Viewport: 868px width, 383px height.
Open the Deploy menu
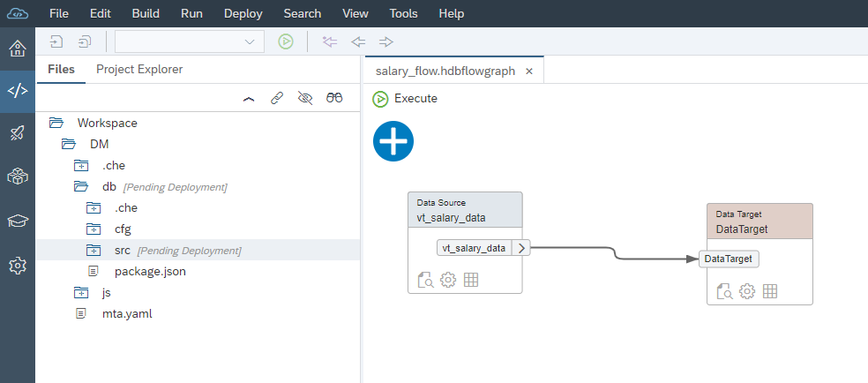pyautogui.click(x=243, y=13)
